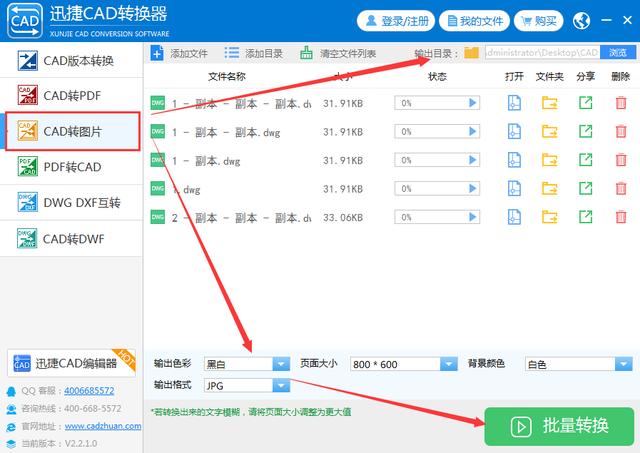This screenshot has height=453, width=640.
Task: Open CAD版本转换 in the sidebar
Action: tap(71, 61)
